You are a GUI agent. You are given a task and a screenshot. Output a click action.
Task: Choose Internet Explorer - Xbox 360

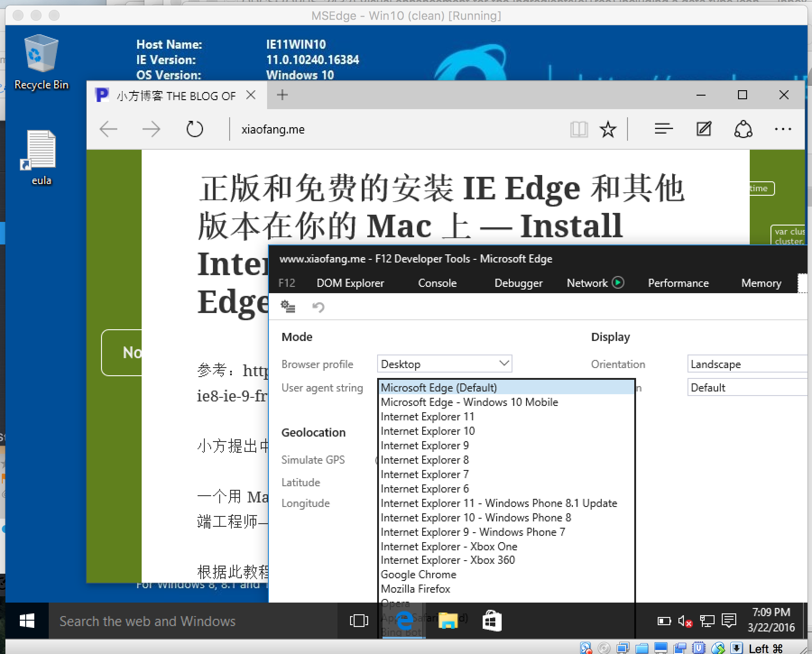506,560
